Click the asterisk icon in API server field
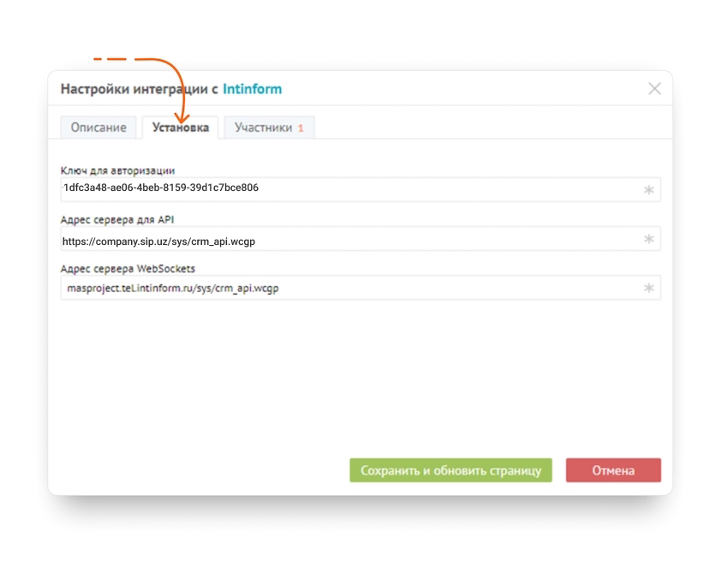This screenshot has height=567, width=728. pos(648,239)
